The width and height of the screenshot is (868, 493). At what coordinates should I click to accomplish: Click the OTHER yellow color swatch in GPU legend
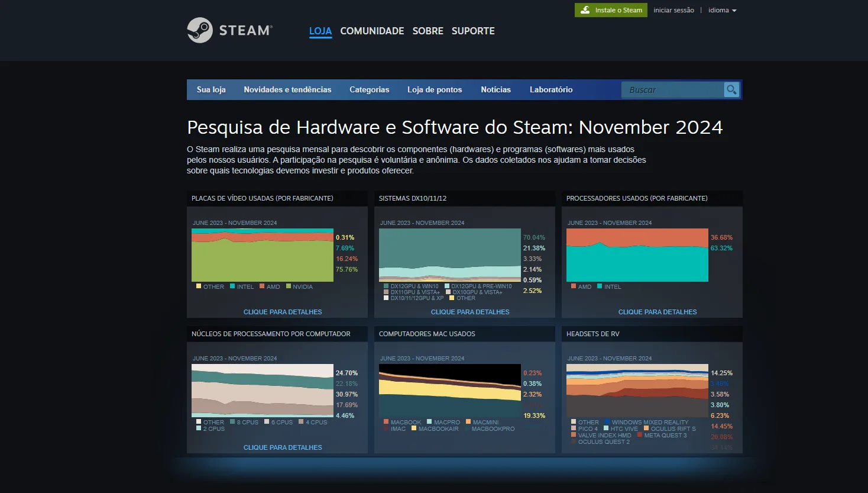pos(199,286)
